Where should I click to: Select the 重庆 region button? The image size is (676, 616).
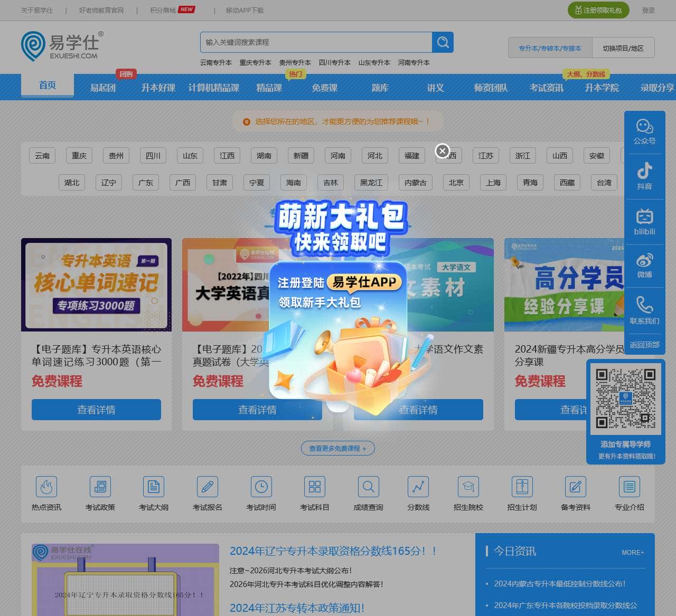(79, 156)
